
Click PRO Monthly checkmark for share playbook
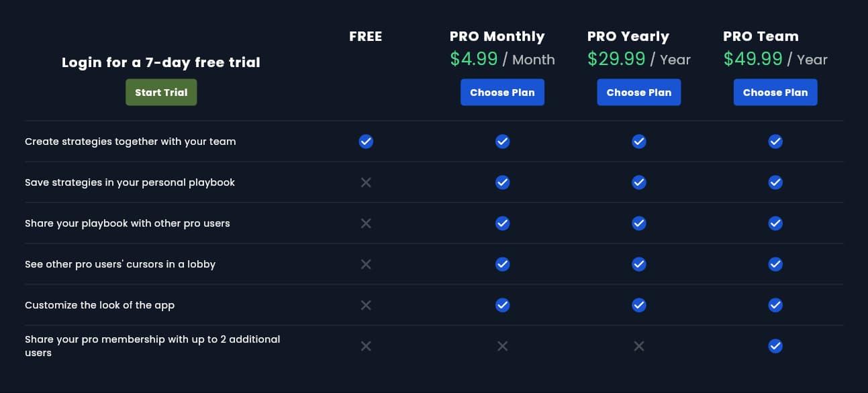coord(502,223)
